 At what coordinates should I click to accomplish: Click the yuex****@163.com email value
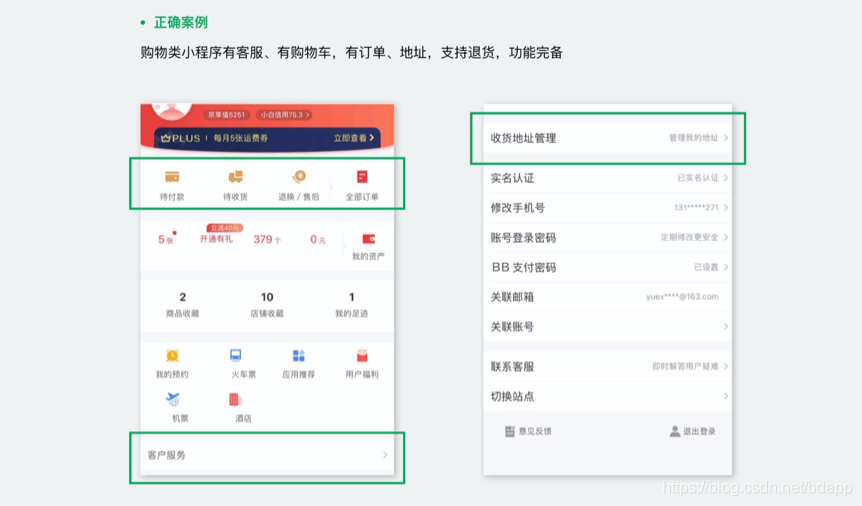682,296
